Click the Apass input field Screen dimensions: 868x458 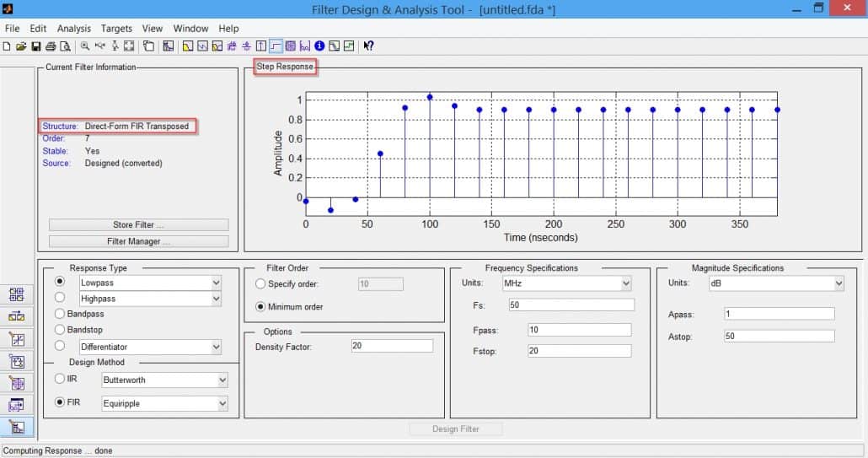coord(779,314)
